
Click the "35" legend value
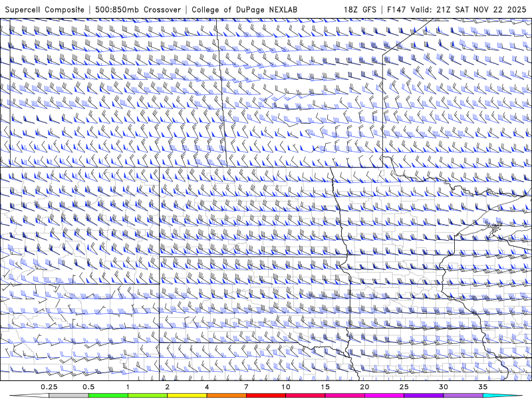point(483,387)
